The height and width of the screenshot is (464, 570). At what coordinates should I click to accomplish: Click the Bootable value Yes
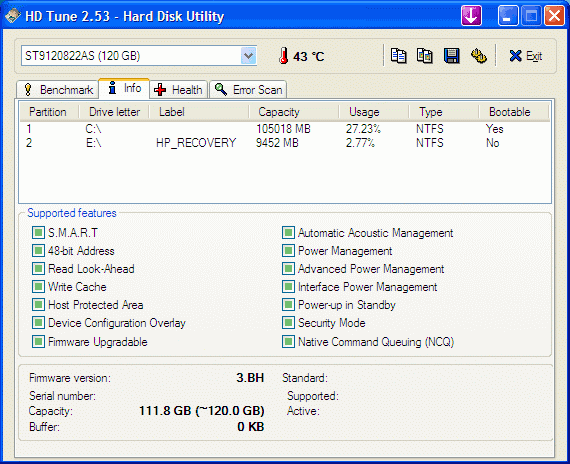[494, 129]
